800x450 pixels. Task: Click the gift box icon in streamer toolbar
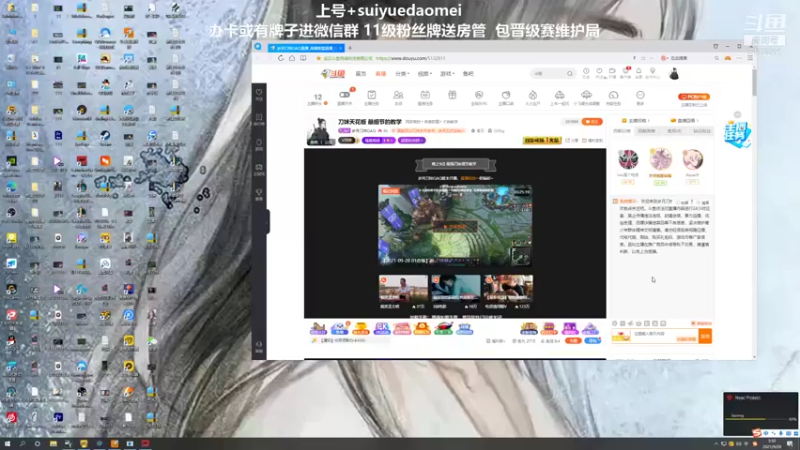pyautogui.click(x=452, y=95)
